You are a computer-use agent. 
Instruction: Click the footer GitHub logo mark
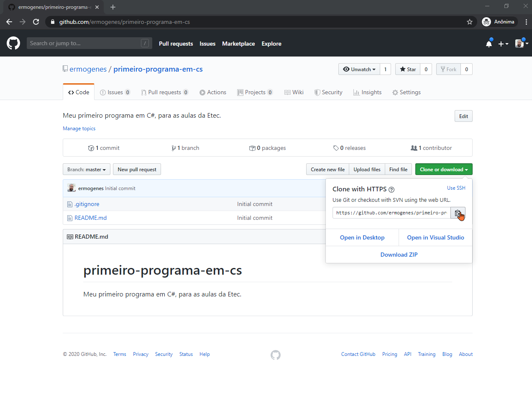pyautogui.click(x=276, y=355)
